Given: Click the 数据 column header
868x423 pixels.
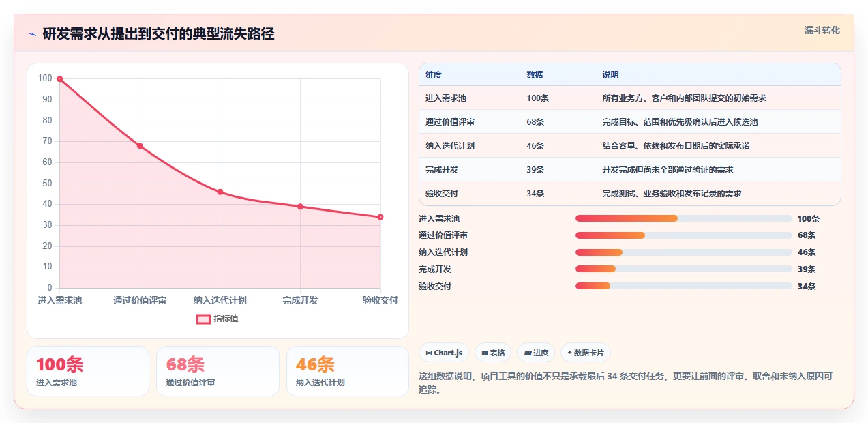Looking at the screenshot, I should click(x=535, y=74).
